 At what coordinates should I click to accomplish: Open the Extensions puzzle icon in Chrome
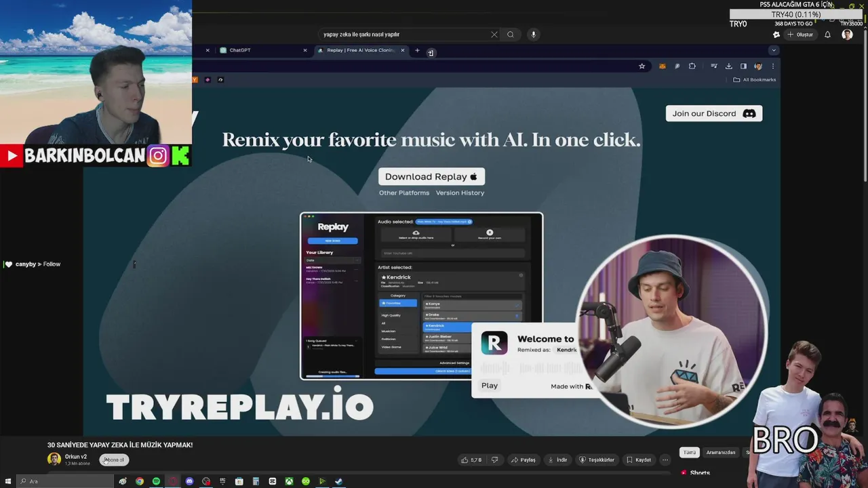point(692,66)
